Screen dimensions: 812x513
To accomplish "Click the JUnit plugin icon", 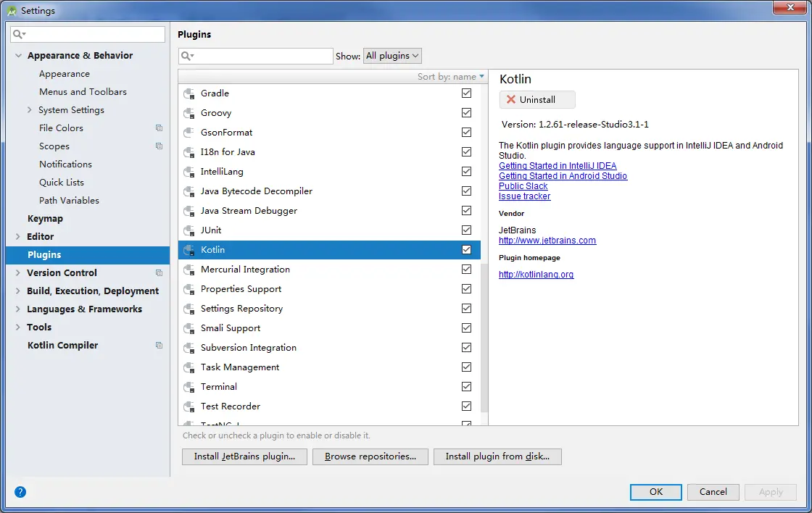I will point(189,230).
